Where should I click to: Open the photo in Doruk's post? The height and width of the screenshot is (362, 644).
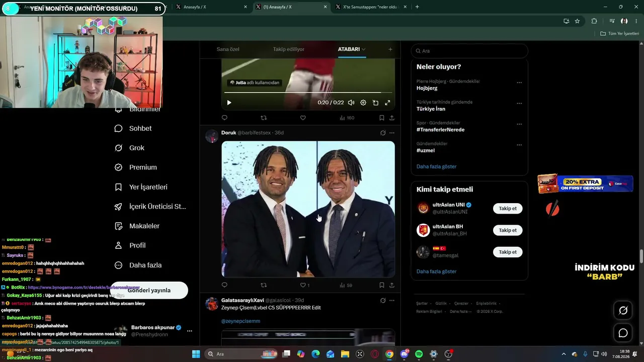[x=308, y=209]
